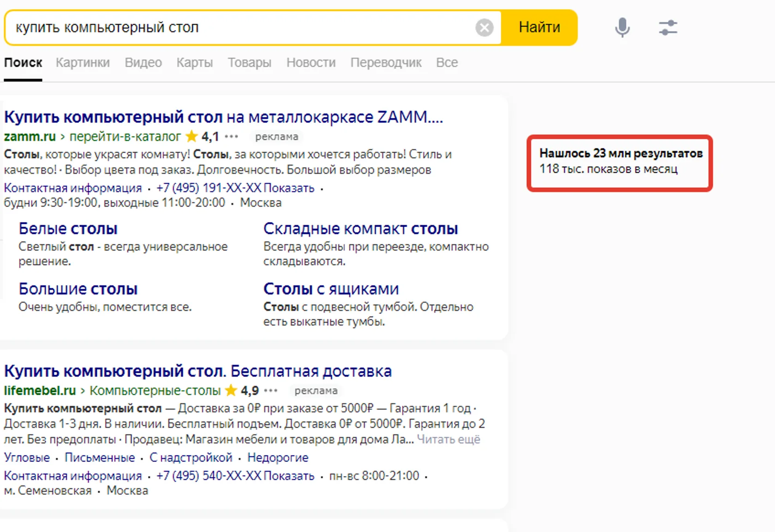Open the ZAMM computer desk ad title

point(223,117)
